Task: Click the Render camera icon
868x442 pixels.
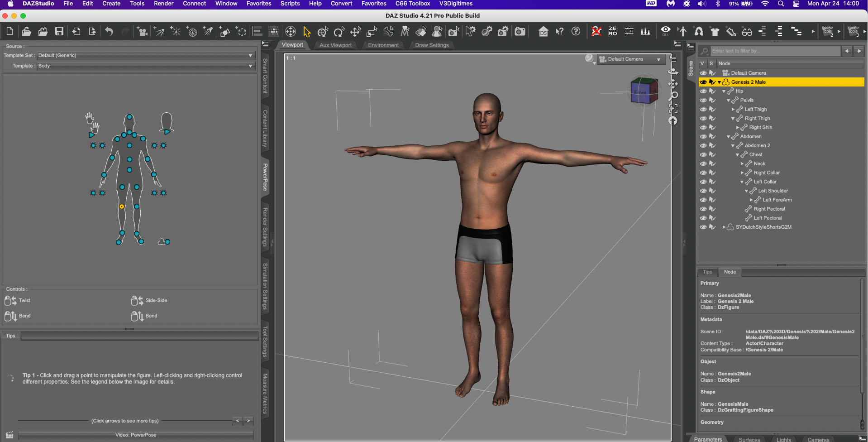Action: (x=520, y=31)
